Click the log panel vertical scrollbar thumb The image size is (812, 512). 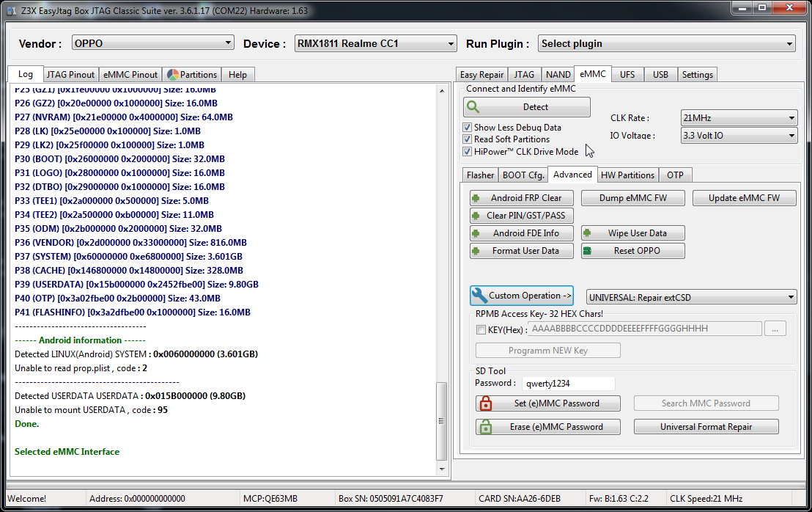[441, 421]
